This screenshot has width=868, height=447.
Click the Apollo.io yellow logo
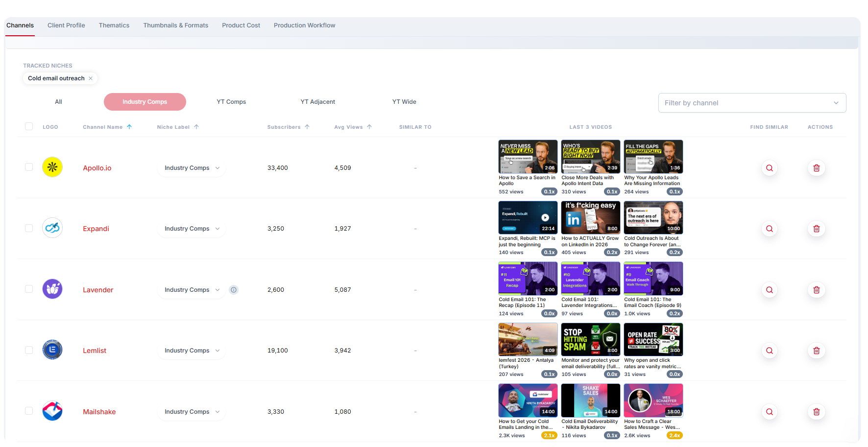pyautogui.click(x=52, y=167)
